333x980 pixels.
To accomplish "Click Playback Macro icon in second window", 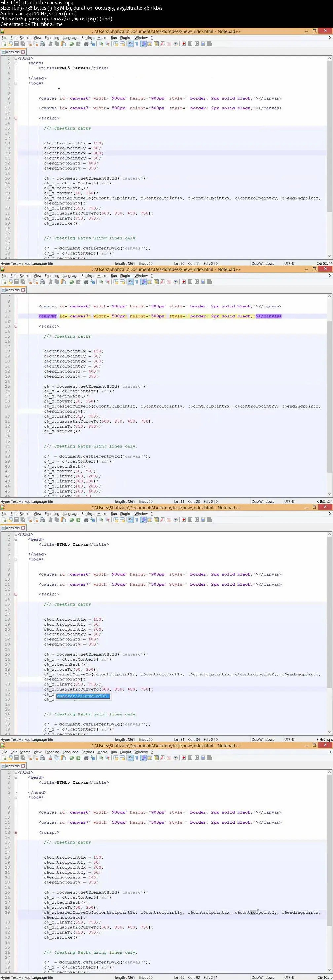I will [197, 282].
